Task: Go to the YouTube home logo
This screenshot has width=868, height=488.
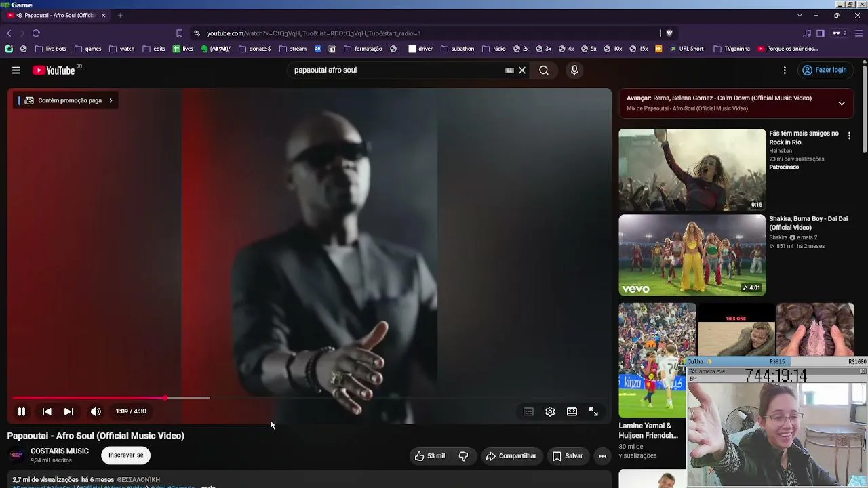Action: (54, 70)
